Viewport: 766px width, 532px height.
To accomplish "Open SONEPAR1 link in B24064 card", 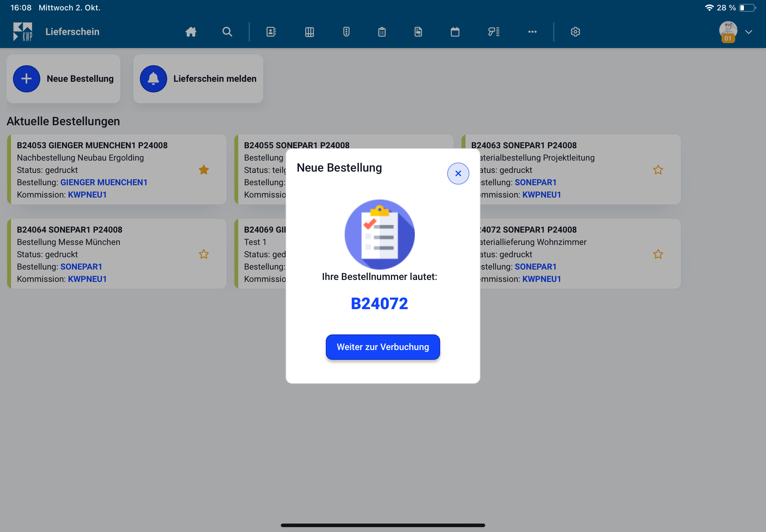I will coord(81,267).
